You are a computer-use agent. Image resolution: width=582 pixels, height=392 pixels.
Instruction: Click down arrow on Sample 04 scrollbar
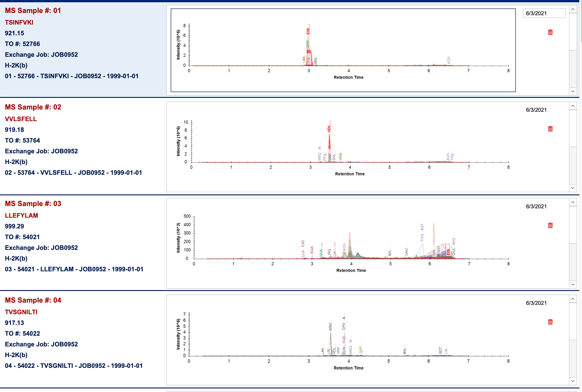point(573,381)
